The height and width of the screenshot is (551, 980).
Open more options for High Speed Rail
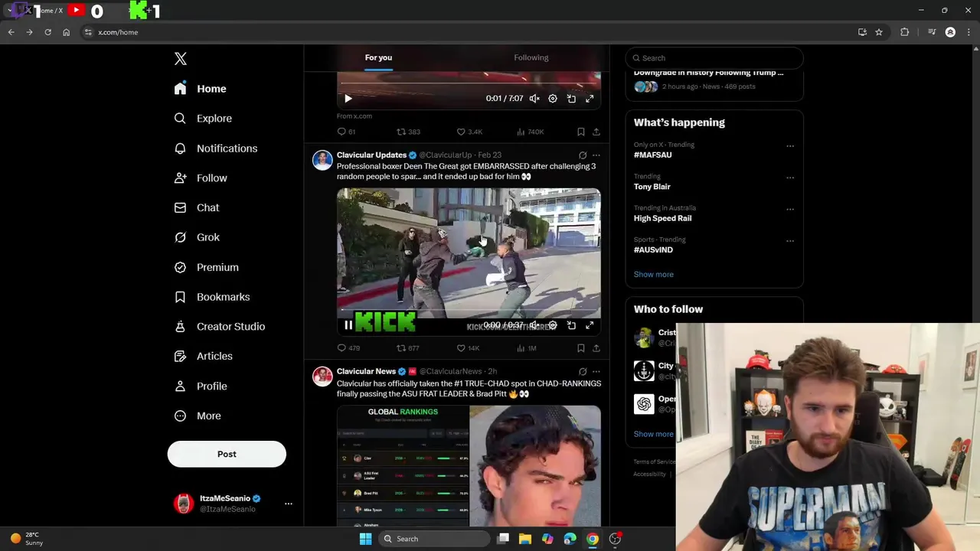(x=790, y=210)
